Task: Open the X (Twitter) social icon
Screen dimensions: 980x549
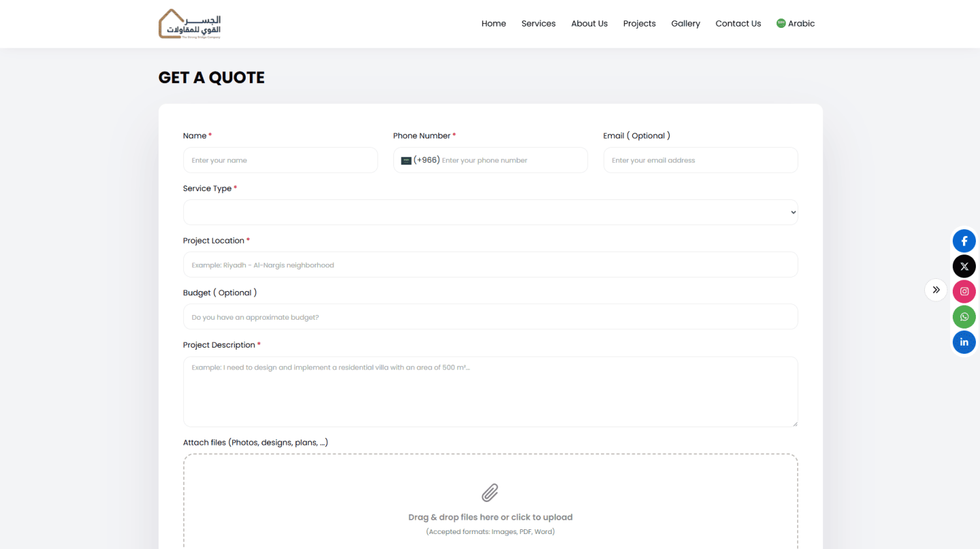Action: coord(964,266)
